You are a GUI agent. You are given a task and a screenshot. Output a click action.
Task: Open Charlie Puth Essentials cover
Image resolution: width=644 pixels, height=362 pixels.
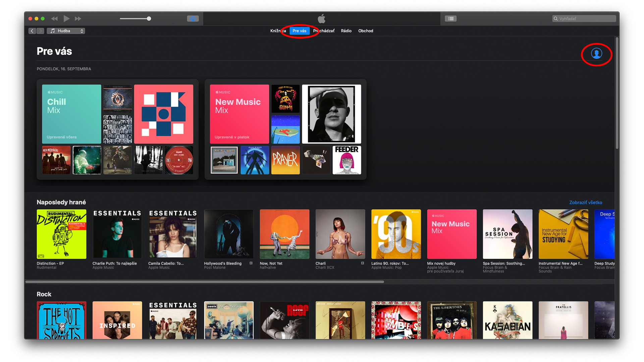(117, 234)
